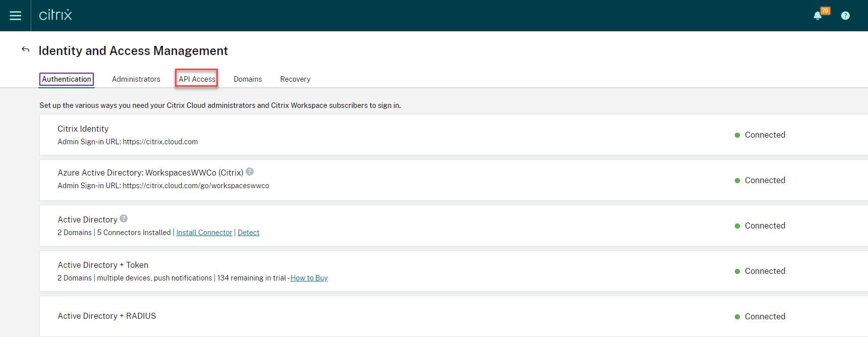
Task: Open the Administrators tab
Action: pos(136,79)
